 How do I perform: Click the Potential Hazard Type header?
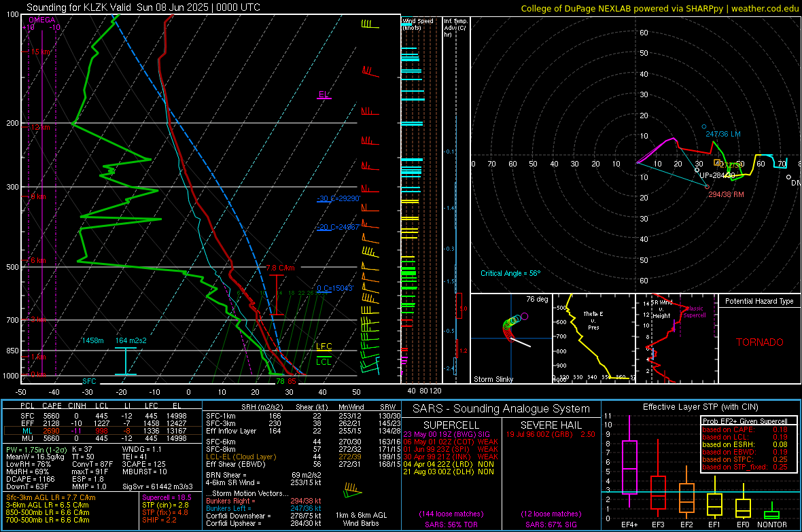[x=760, y=301]
